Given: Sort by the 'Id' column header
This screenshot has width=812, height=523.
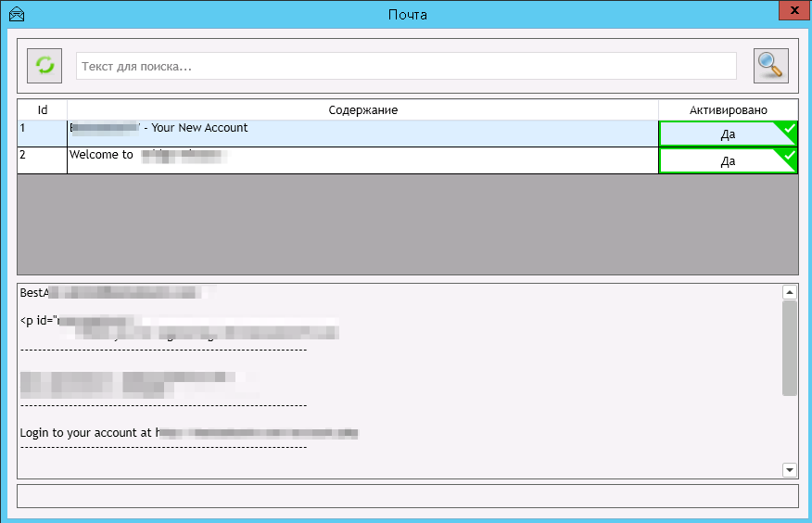Looking at the screenshot, I should [43, 109].
